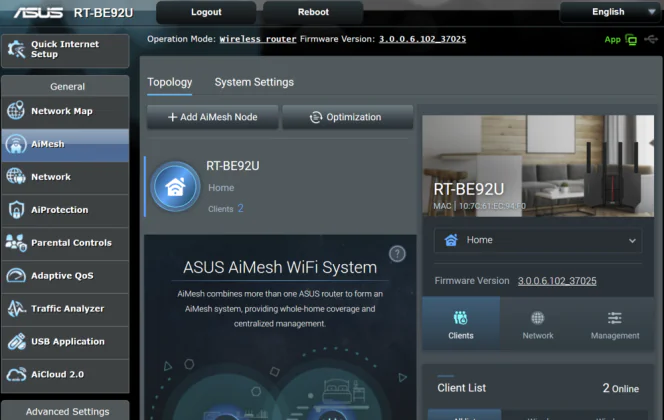Click the 2 Online client count
The width and height of the screenshot is (664, 420).
tap(620, 388)
